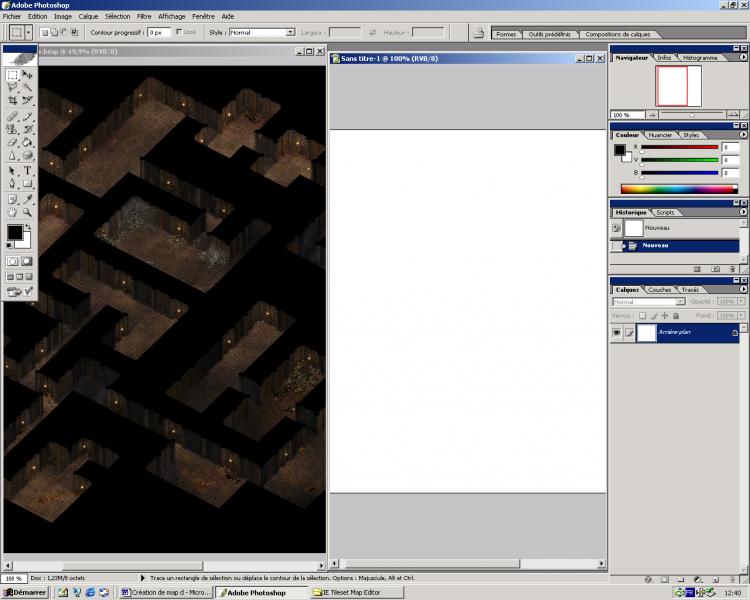Select the Rectangular Marquee tool in toolbox
750x600 pixels.
point(12,75)
